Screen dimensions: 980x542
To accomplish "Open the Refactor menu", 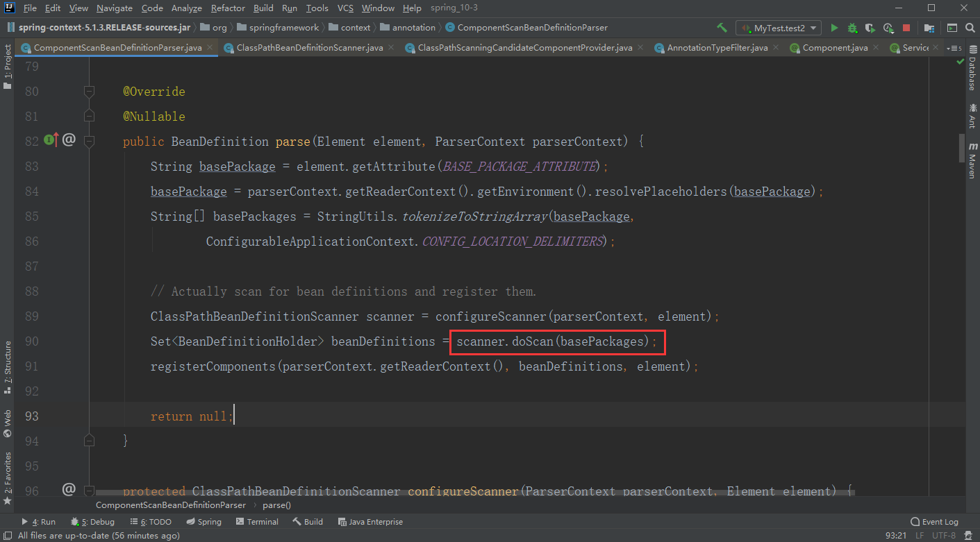I will (x=228, y=8).
